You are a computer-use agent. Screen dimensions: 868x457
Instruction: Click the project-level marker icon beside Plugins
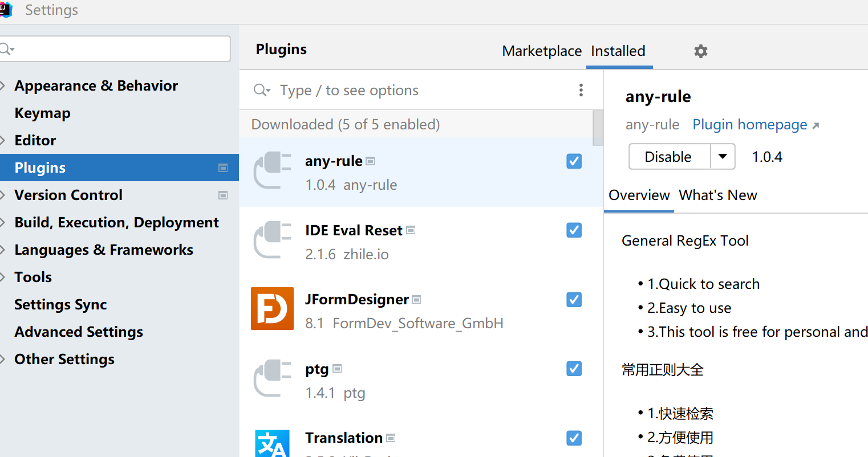(x=223, y=168)
